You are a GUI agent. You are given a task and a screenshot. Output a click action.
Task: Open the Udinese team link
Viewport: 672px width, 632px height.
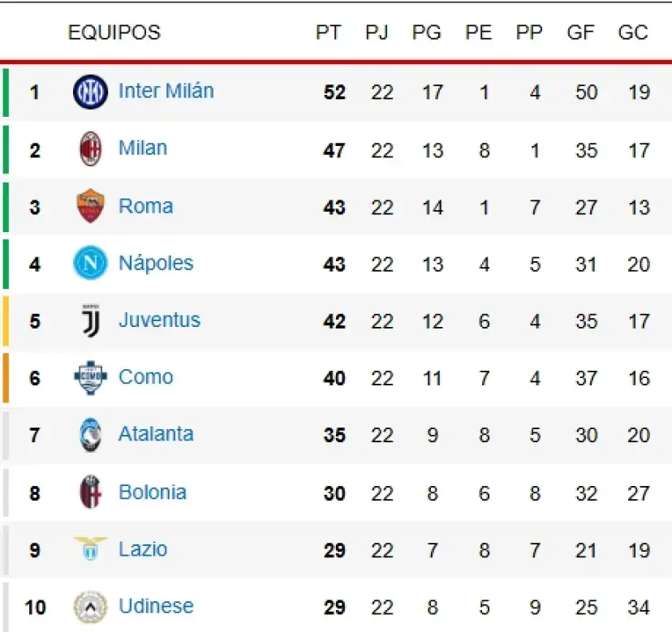click(x=156, y=606)
